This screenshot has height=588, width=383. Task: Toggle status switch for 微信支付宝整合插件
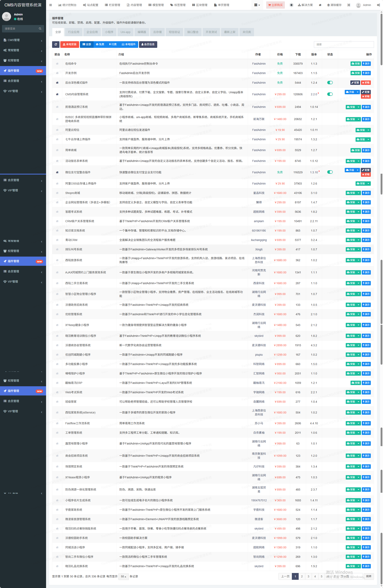pos(330,172)
